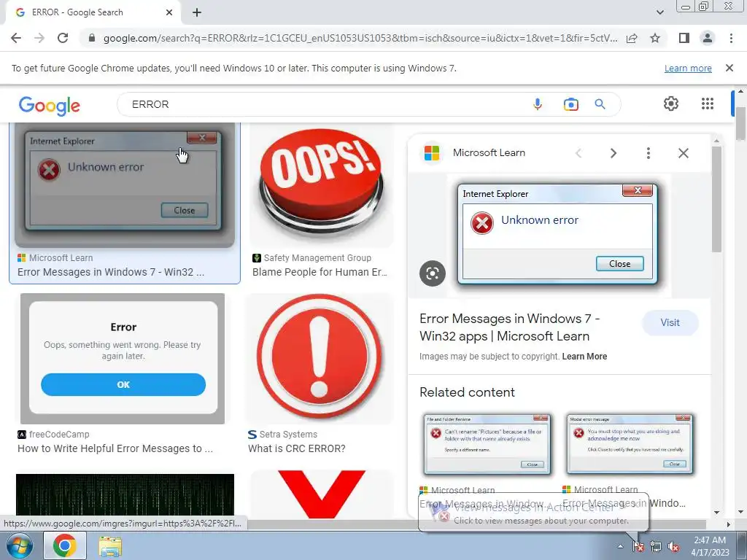The width and height of the screenshot is (747, 560).
Task: Click the site lock icon
Action: click(92, 38)
